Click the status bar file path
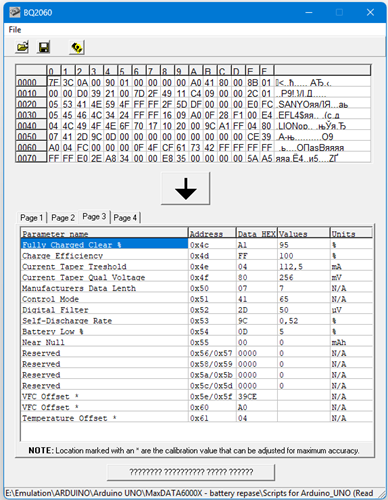Screen dimensions: 388x500 pos(189,493)
